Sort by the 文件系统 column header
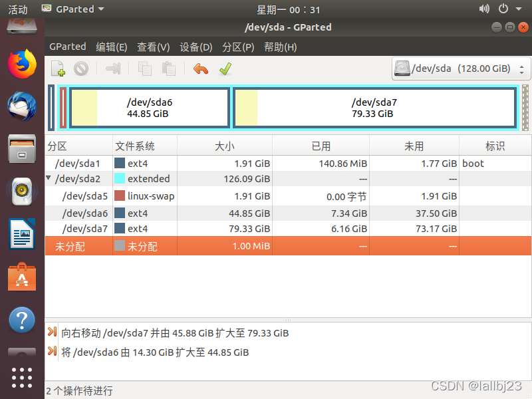 145,146
